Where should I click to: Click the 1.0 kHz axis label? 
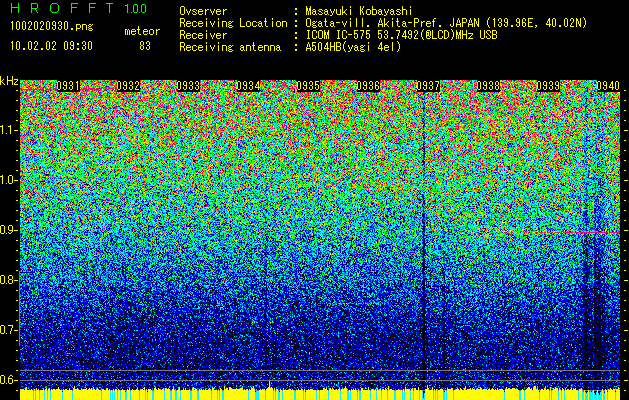coord(8,180)
